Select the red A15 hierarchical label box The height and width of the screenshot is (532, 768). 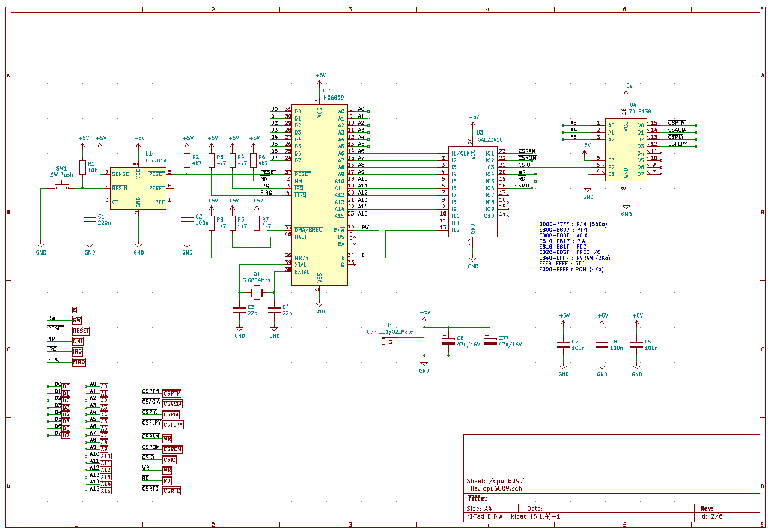(106, 491)
